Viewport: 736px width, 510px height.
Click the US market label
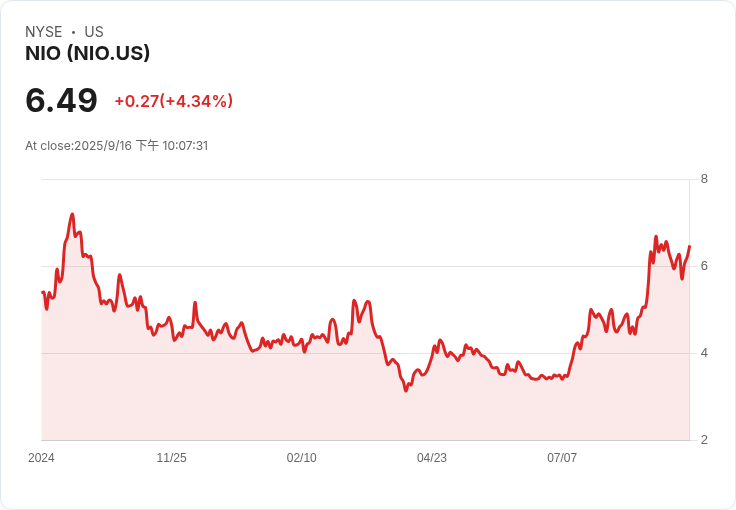click(x=94, y=32)
